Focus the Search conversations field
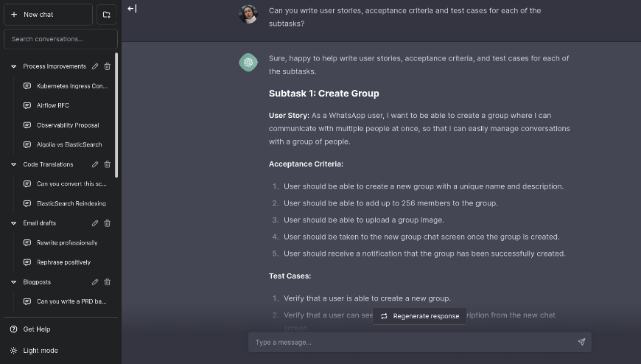 pos(60,39)
